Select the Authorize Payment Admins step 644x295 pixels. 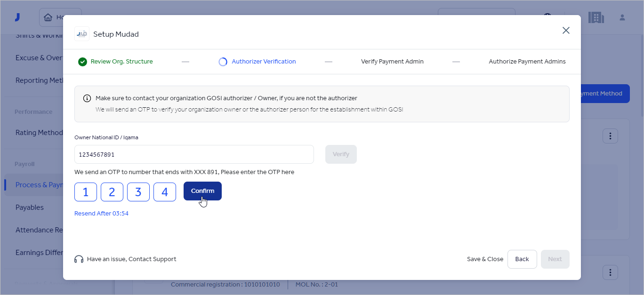coord(527,62)
